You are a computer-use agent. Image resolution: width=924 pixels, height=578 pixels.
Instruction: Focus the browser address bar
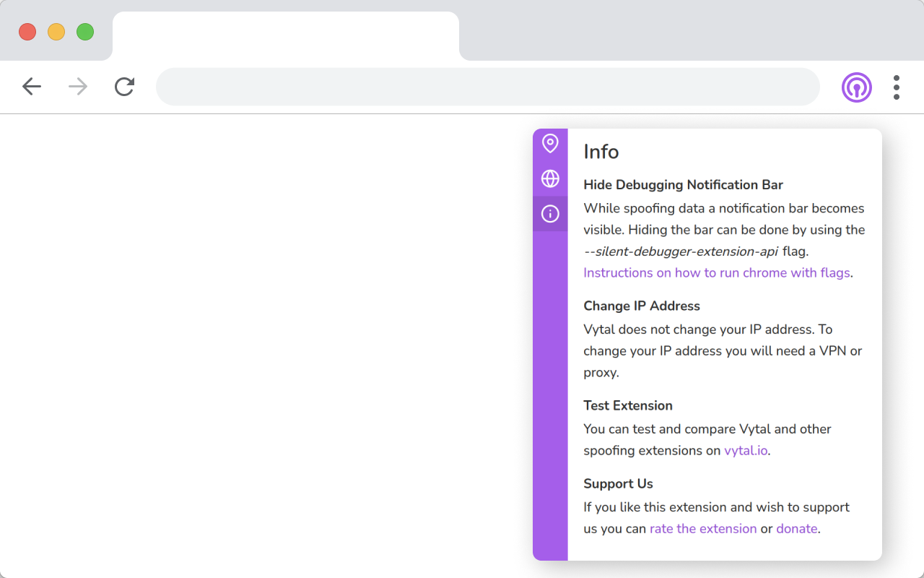[487, 87]
